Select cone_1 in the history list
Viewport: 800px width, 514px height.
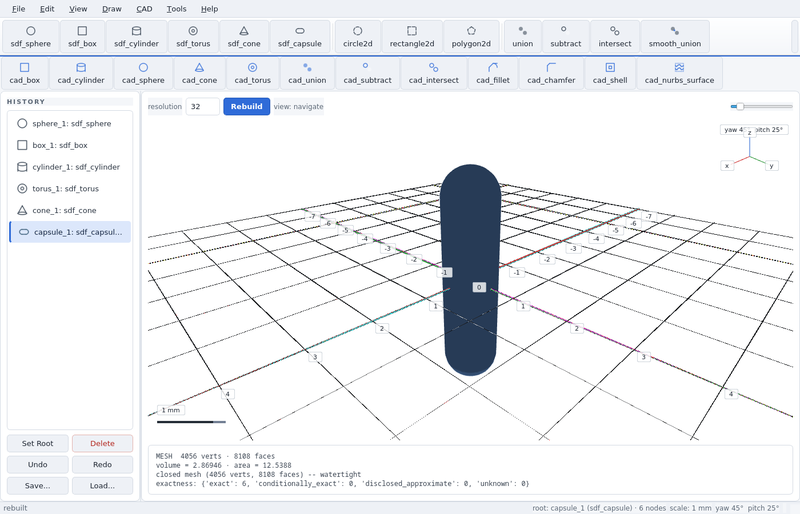coord(70,210)
